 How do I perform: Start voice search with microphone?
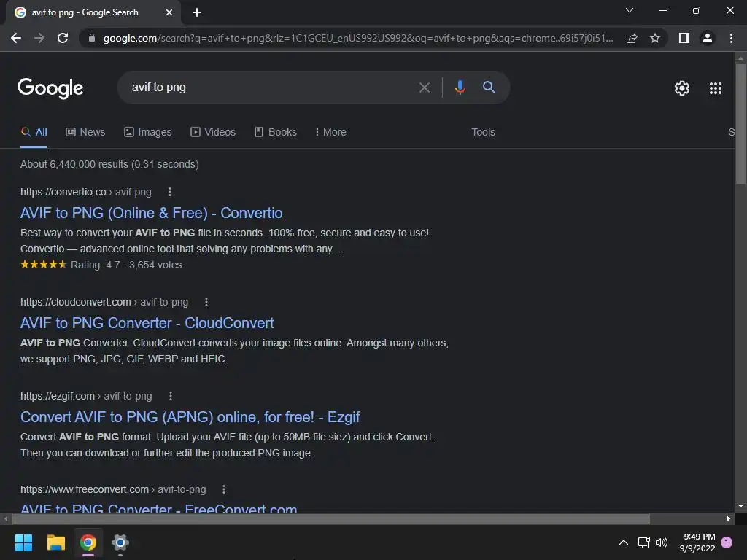click(460, 87)
